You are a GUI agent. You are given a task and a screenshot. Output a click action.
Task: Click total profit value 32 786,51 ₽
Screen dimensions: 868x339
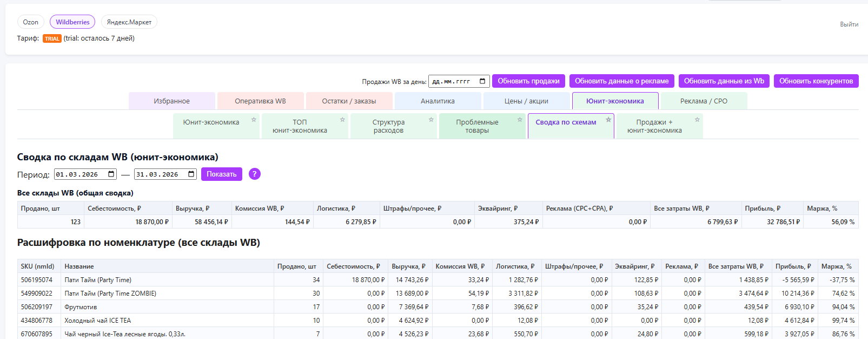784,222
